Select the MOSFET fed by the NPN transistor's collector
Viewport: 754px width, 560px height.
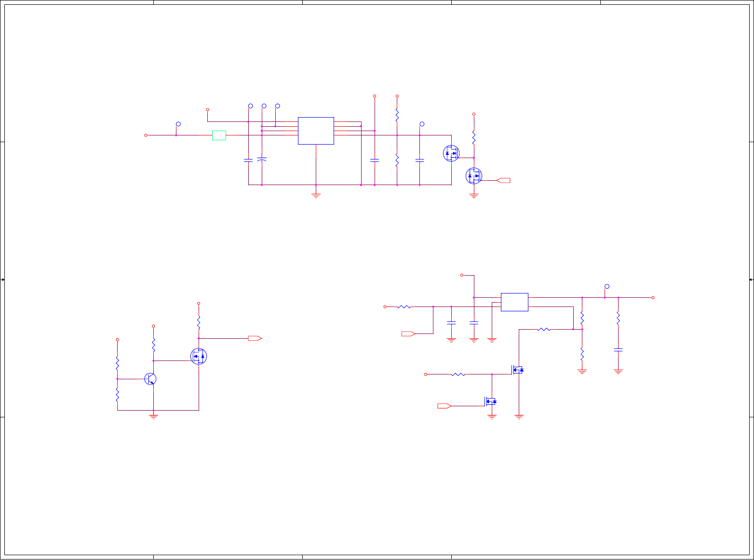199,356
